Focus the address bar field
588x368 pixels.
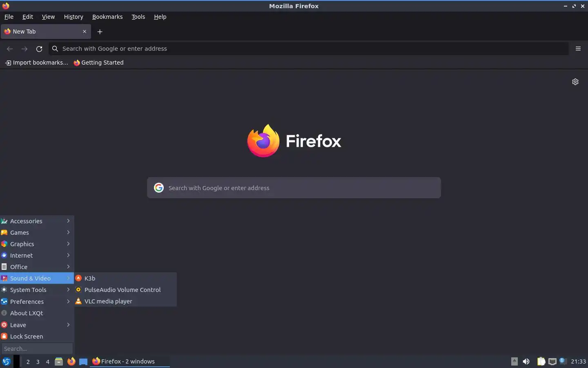tap(308, 49)
